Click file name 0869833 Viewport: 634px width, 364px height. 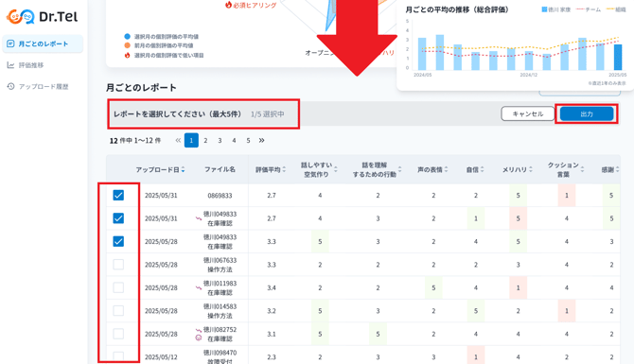[220, 196]
